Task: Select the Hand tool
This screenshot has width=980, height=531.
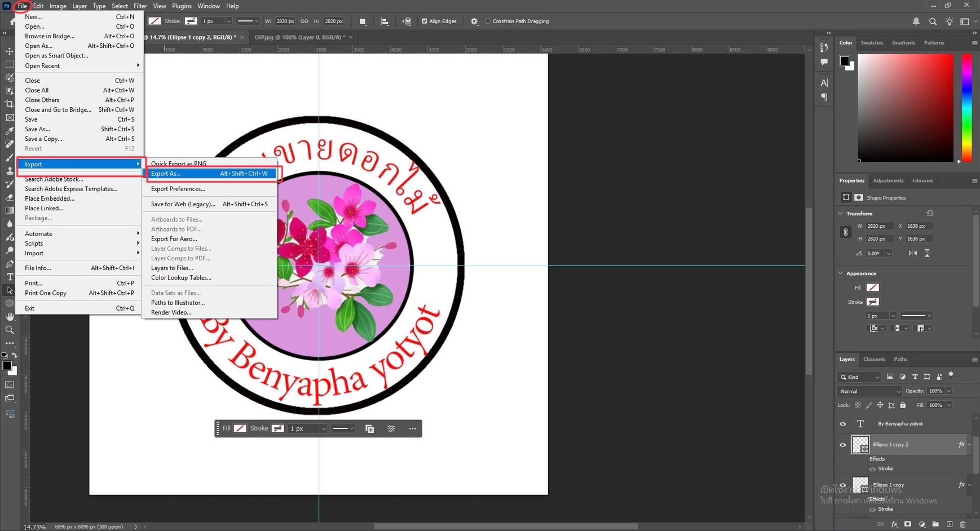Action: [x=10, y=316]
